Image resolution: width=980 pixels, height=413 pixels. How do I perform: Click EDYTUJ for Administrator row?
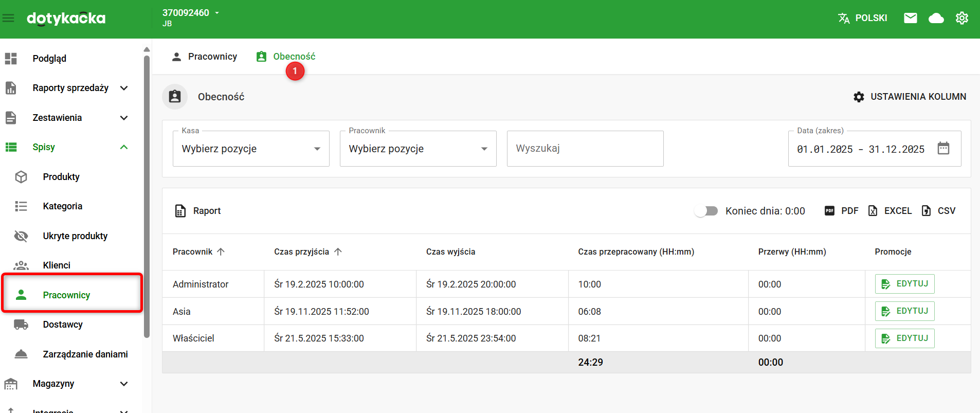[904, 284]
